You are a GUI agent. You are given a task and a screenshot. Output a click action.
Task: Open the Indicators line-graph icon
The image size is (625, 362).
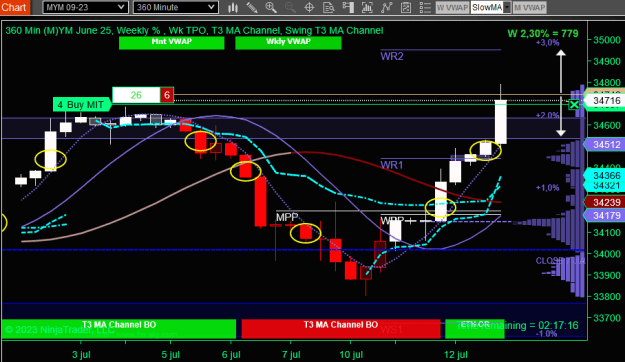click(x=386, y=8)
